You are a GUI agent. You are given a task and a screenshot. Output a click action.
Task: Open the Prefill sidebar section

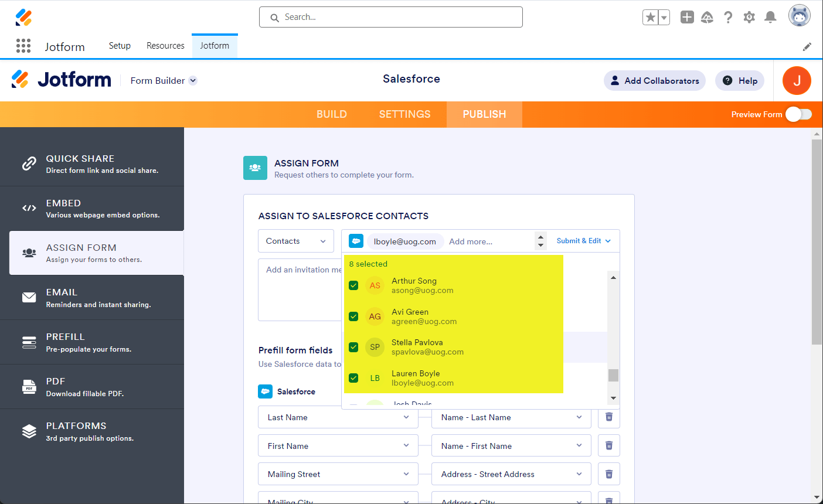pos(92,342)
